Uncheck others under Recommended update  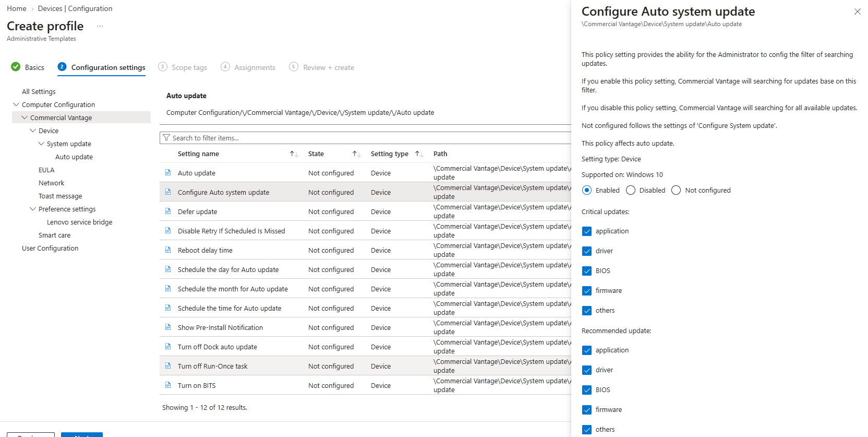[587, 430]
